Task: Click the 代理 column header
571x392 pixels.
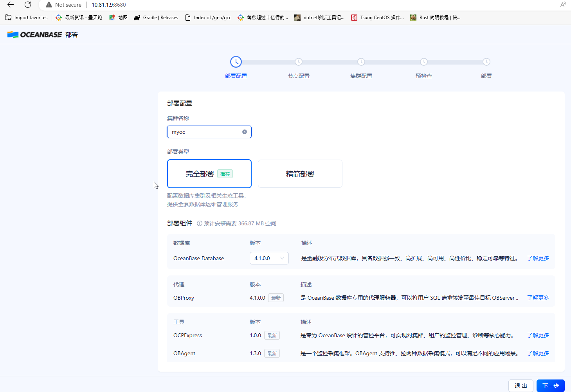Action: [179, 284]
